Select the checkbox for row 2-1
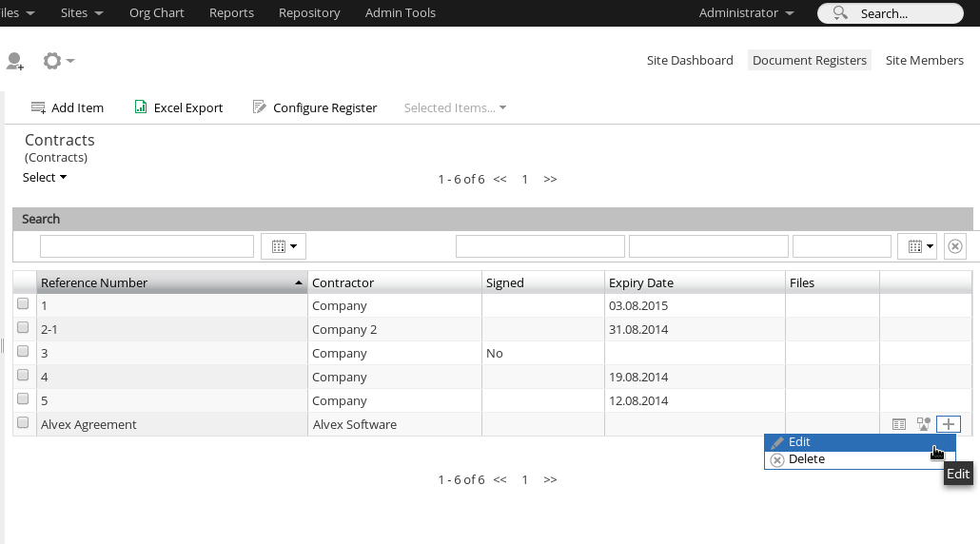Viewport: 980px width, 544px height. [23, 328]
